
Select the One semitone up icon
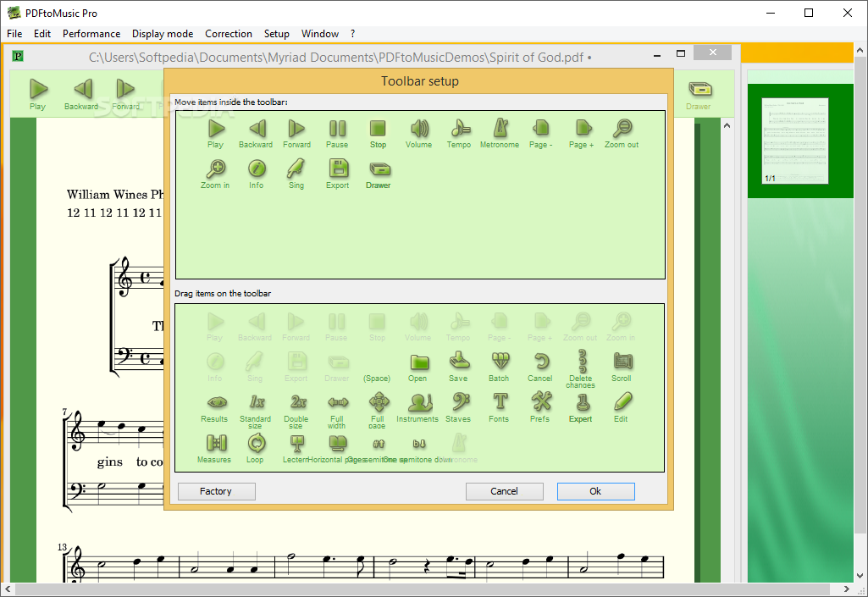pos(379,444)
